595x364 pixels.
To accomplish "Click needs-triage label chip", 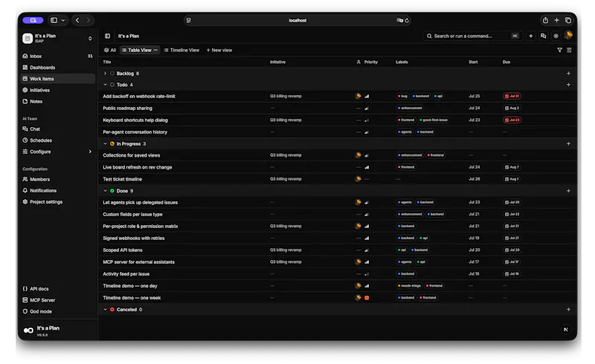I will pos(410,286).
